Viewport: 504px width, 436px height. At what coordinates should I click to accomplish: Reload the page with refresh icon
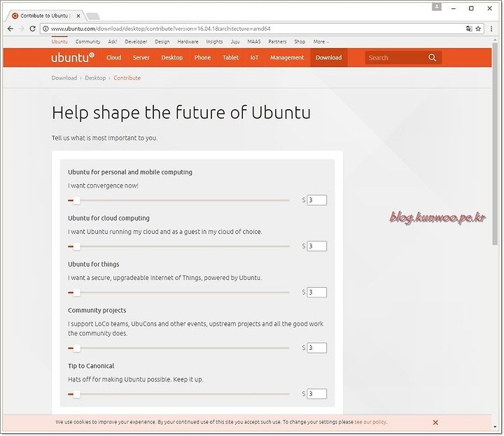coord(32,29)
